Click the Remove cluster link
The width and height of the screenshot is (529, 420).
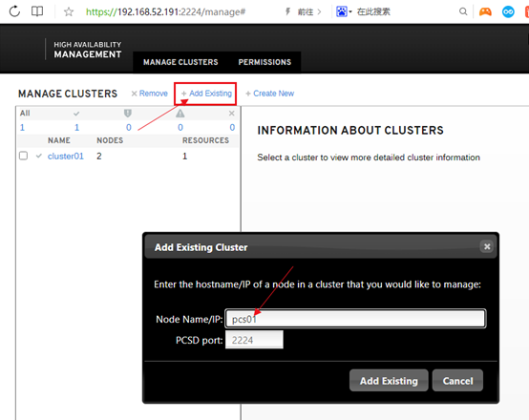pos(150,94)
